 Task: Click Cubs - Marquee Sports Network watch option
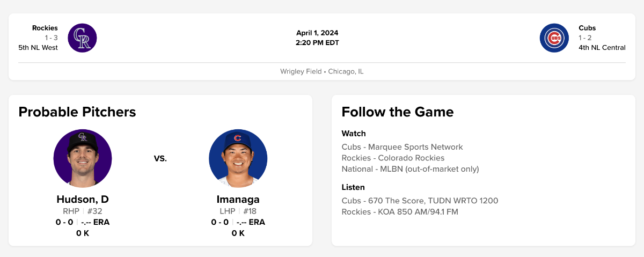coord(402,146)
